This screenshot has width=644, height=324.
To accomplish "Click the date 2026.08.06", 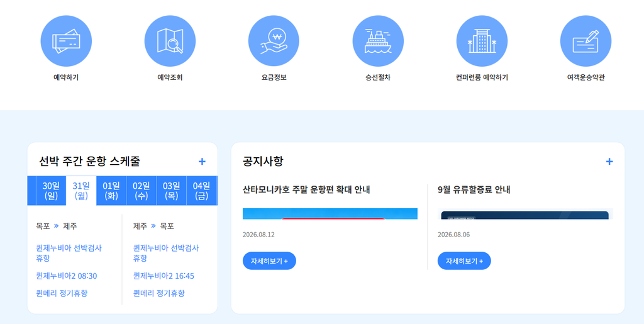I will click(x=453, y=235).
